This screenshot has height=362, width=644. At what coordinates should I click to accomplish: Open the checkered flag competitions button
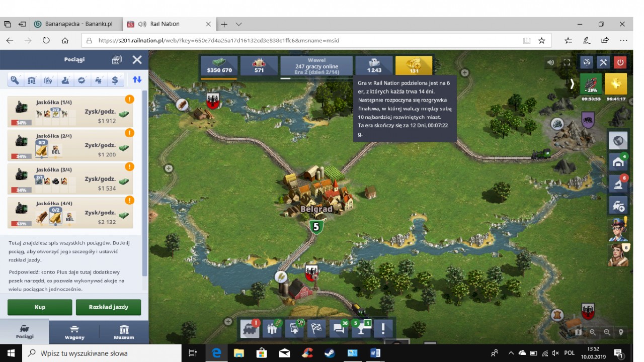point(316,329)
